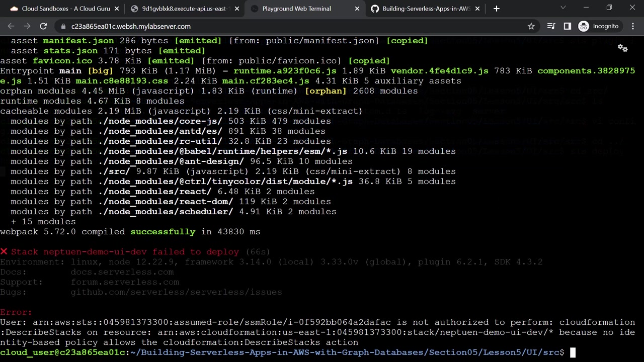
Task: Click the browser back arrow
Action: 11,26
